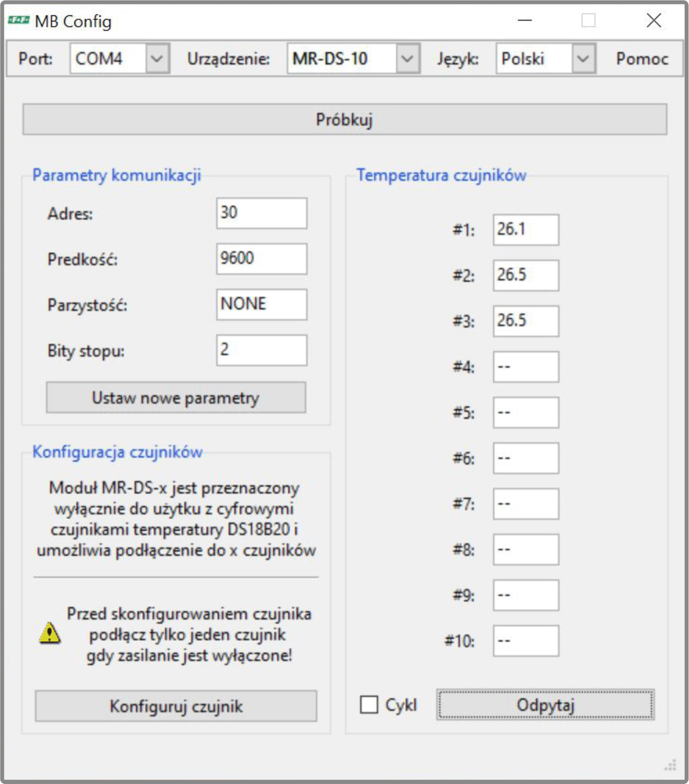Click the Parzystość field showing NONE

(262, 304)
